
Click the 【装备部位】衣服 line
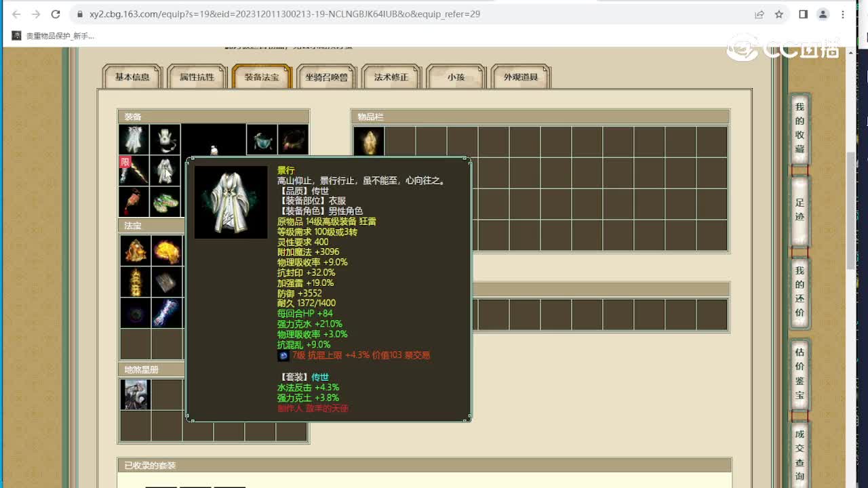312,201
